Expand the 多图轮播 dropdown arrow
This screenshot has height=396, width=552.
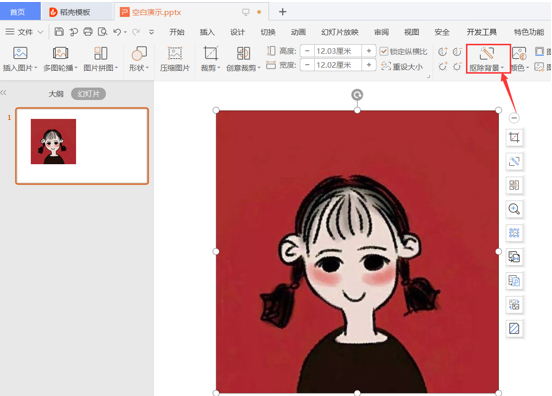76,68
